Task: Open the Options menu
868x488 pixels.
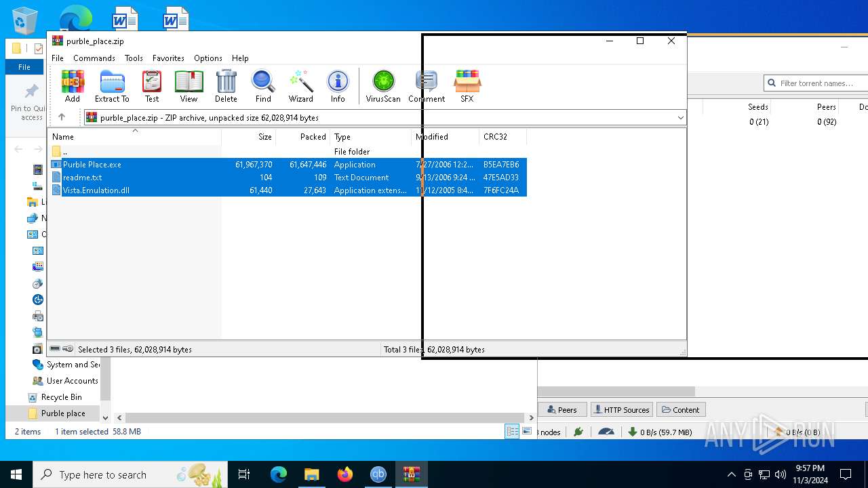Action: click(208, 58)
